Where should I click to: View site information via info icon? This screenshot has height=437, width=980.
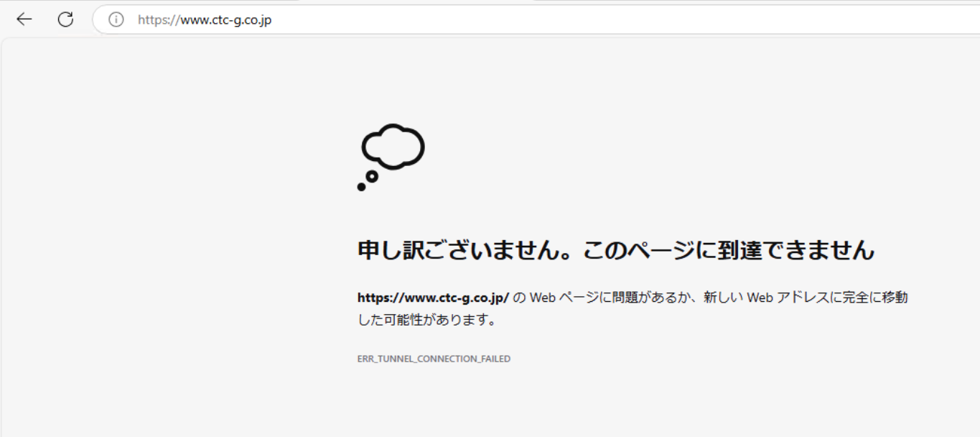click(x=116, y=19)
